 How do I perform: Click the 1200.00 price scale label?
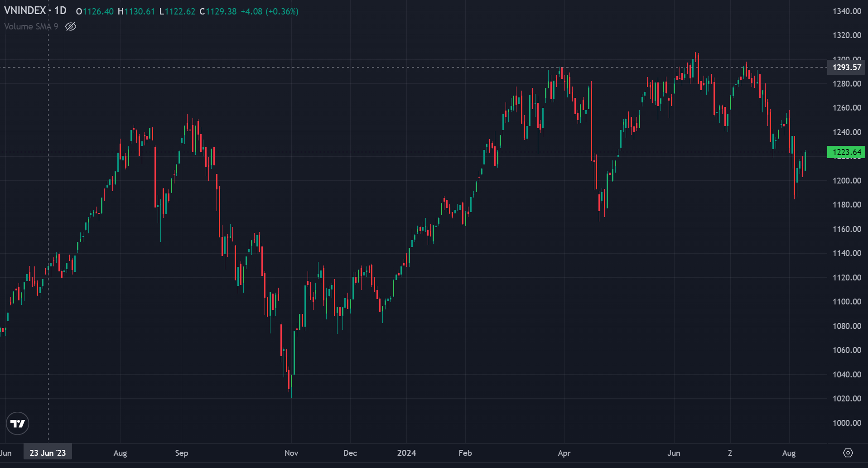(x=847, y=181)
